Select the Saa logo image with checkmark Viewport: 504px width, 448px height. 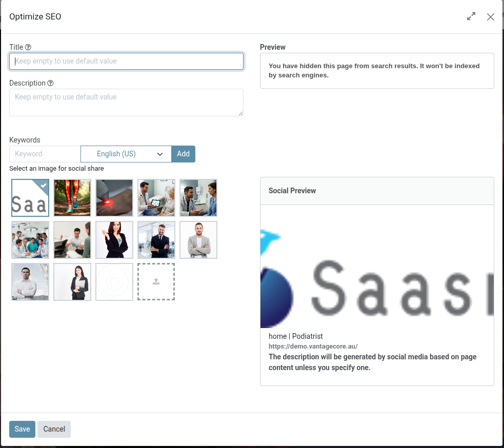(x=30, y=198)
